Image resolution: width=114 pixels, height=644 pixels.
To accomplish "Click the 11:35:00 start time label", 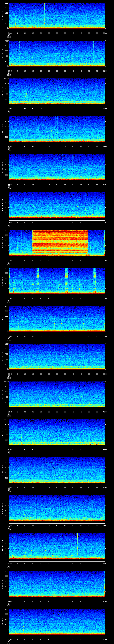I will pyautogui.click(x=9, y=260).
